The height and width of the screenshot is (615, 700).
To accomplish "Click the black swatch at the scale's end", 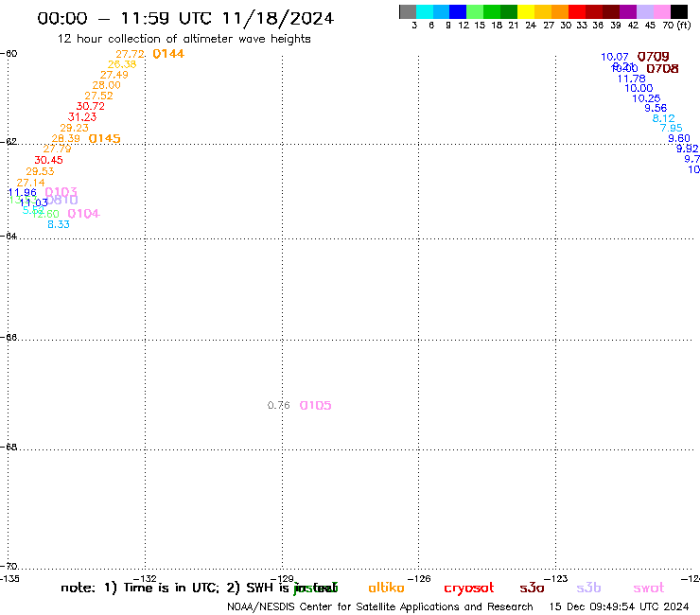I will pyautogui.click(x=679, y=11).
